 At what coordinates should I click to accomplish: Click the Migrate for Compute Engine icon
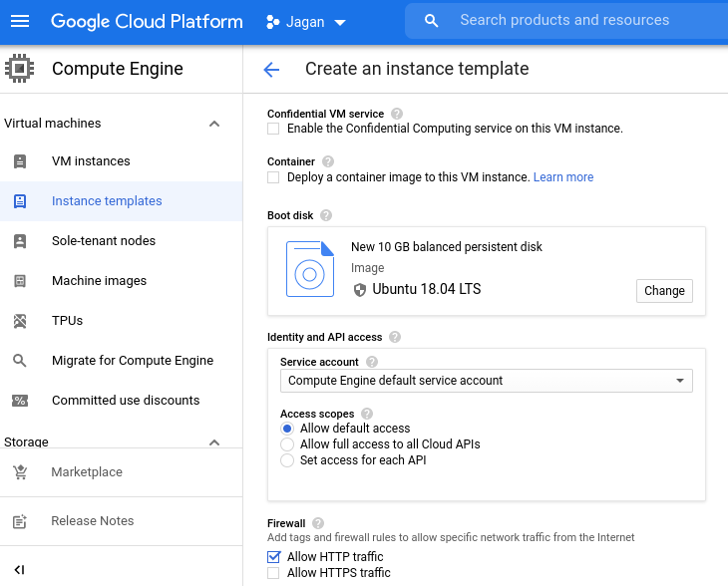[20, 361]
